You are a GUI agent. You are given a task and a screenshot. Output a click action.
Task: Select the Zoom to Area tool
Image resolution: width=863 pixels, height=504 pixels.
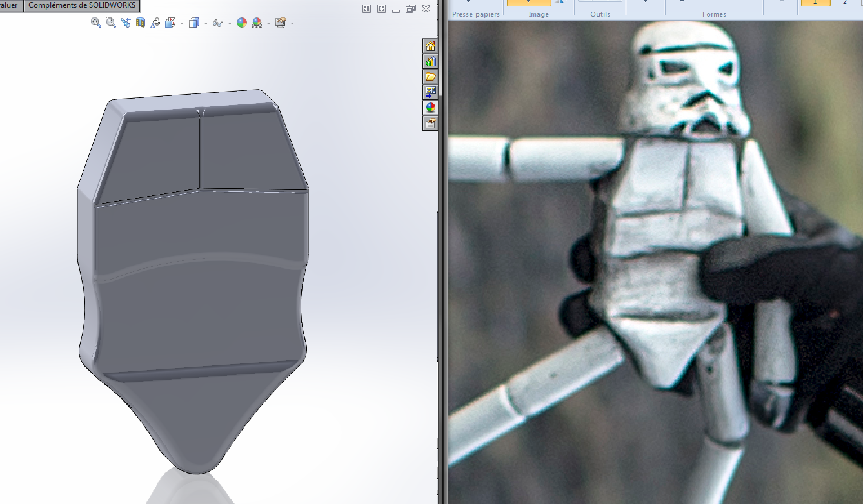pos(110,23)
